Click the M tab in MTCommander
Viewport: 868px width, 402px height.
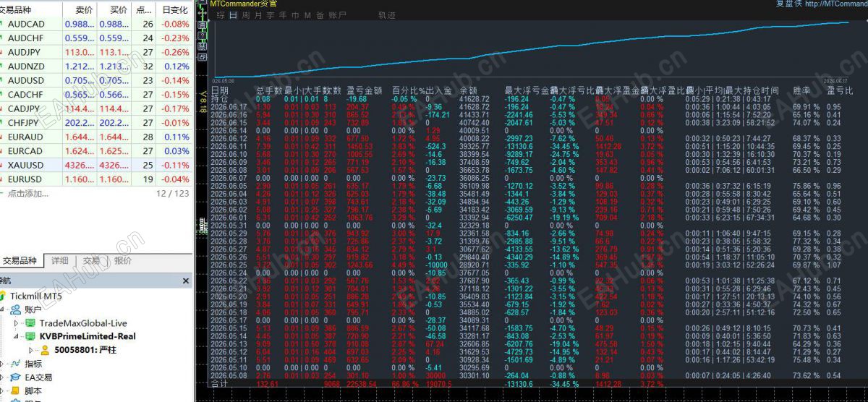pyautogui.click(x=307, y=14)
